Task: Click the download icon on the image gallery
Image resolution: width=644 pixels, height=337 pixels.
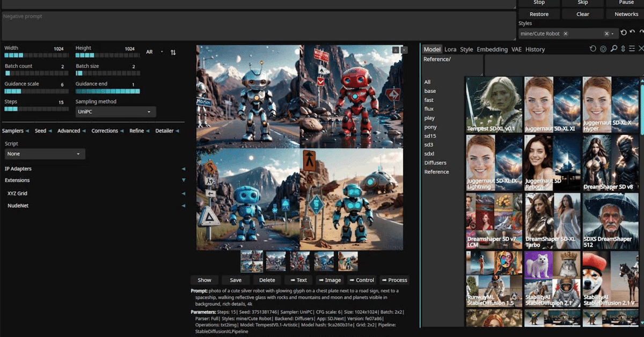Action: 396,50
